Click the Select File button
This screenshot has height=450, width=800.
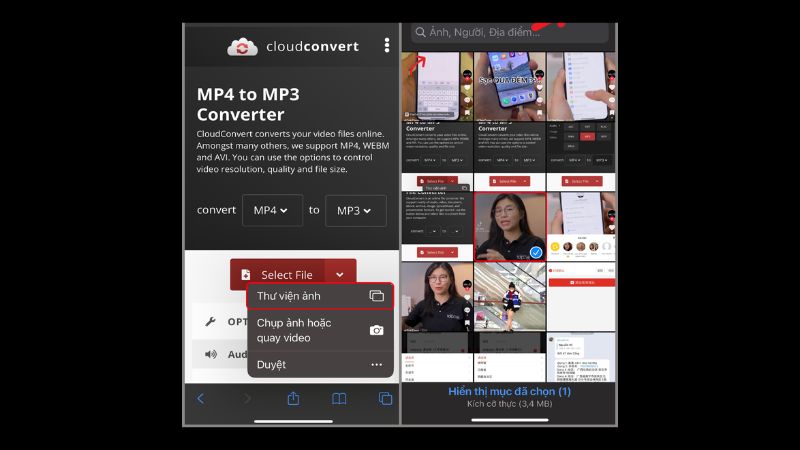pyautogui.click(x=278, y=274)
